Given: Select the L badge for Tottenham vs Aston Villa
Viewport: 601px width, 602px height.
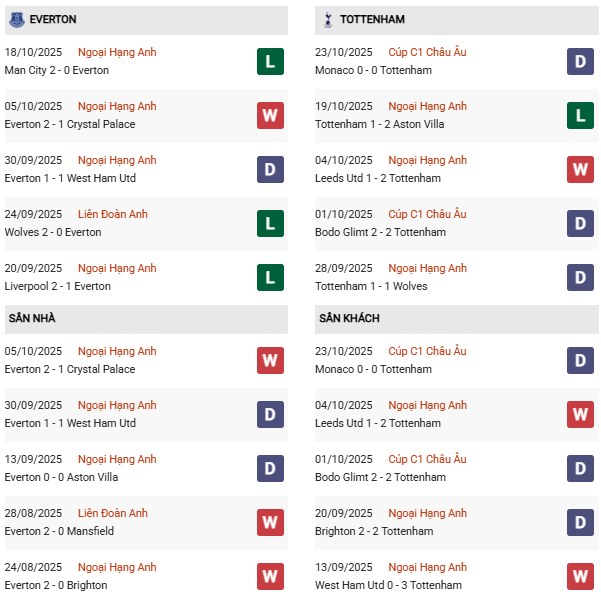Looking at the screenshot, I should 580,115.
